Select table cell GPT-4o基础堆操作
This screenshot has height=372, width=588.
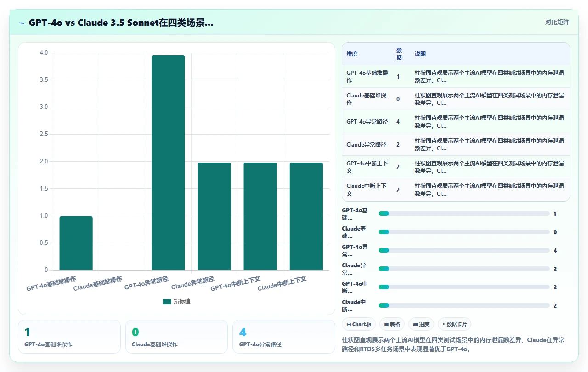coord(367,76)
